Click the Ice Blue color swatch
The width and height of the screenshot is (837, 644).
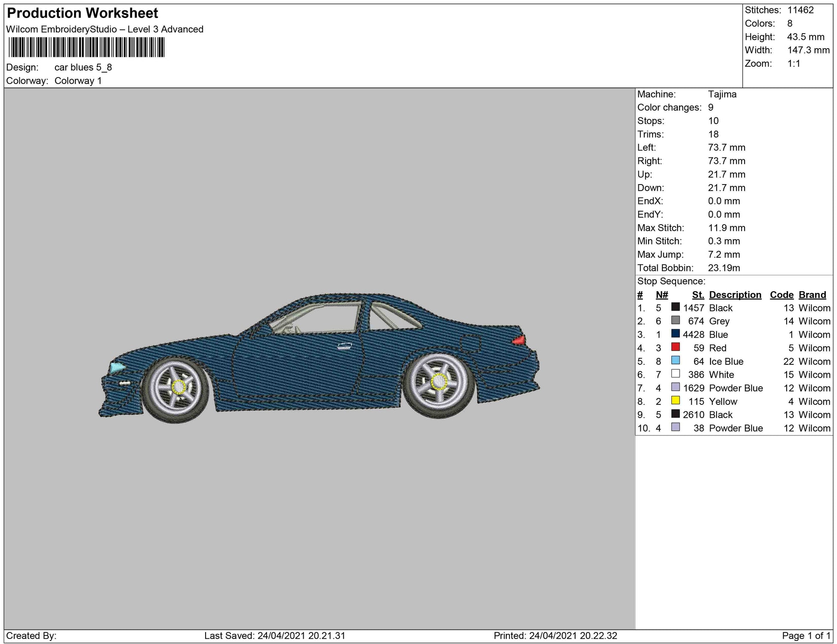pos(675,361)
